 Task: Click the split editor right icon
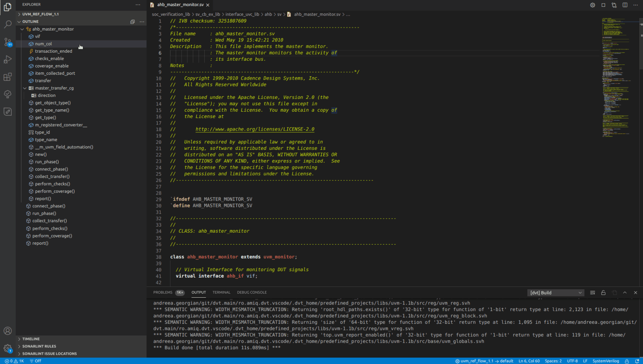625,5
